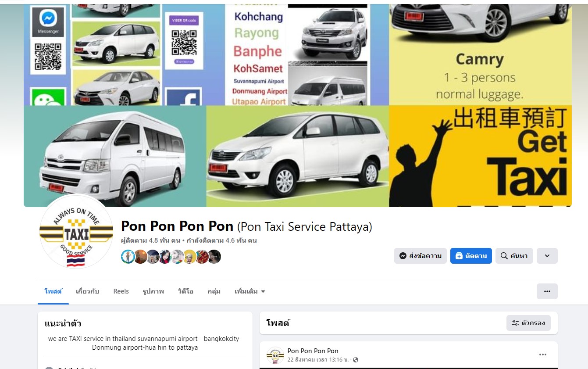Go to the วิดีโอ tab
The height and width of the screenshot is (369, 588).
coord(185,291)
